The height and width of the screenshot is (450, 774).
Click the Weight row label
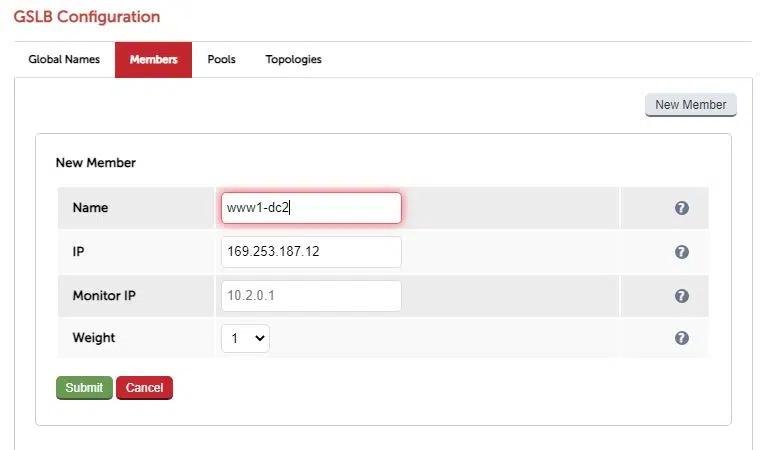point(94,338)
